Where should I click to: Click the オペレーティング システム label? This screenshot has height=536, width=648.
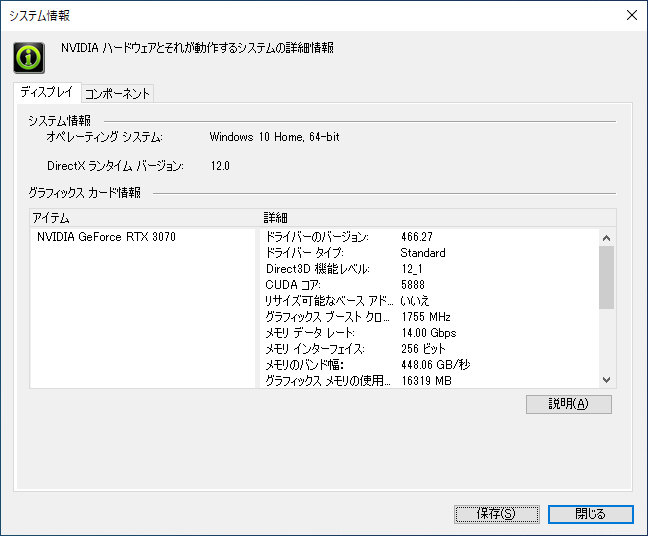[105, 137]
